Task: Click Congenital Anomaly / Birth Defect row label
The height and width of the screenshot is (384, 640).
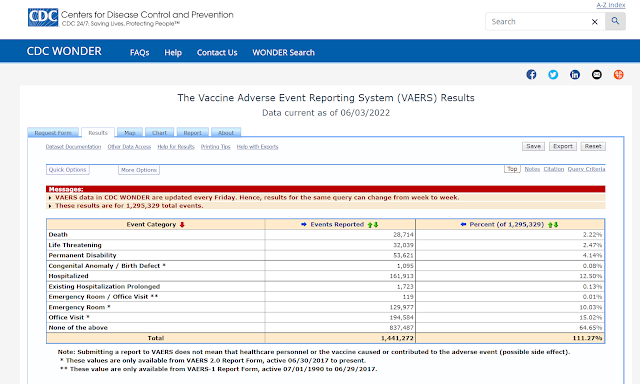Action: click(107, 266)
